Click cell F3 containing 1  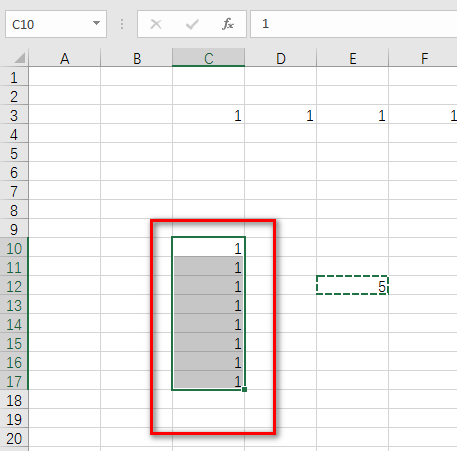pyautogui.click(x=423, y=115)
